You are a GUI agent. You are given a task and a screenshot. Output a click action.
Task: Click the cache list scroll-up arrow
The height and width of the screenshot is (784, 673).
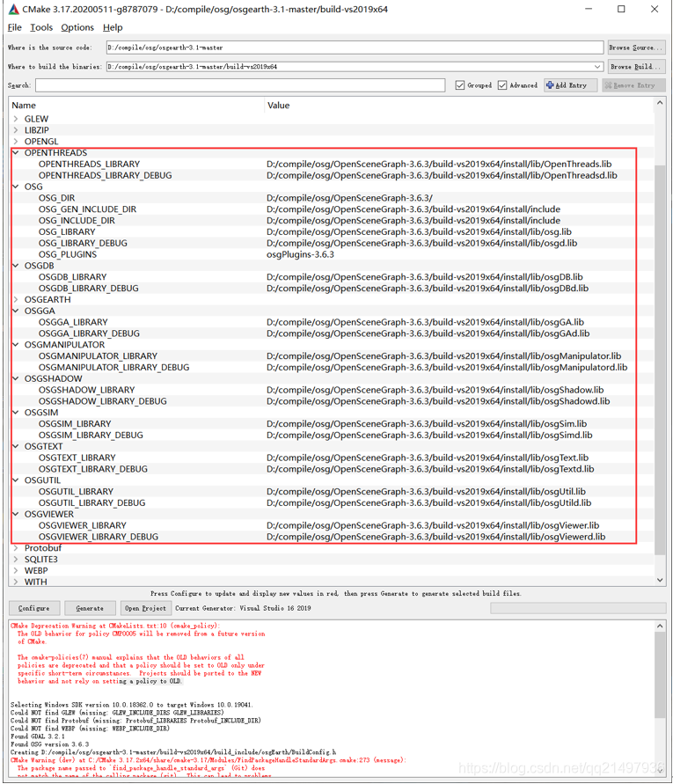[x=660, y=103]
